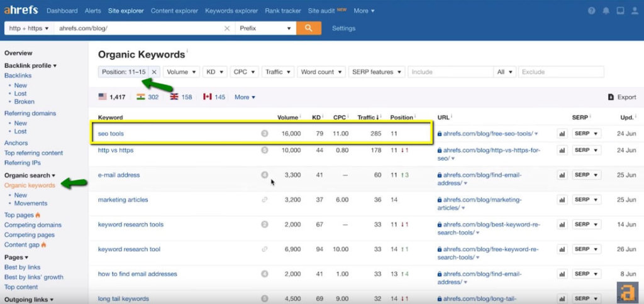Select the United States flag count

(112, 97)
